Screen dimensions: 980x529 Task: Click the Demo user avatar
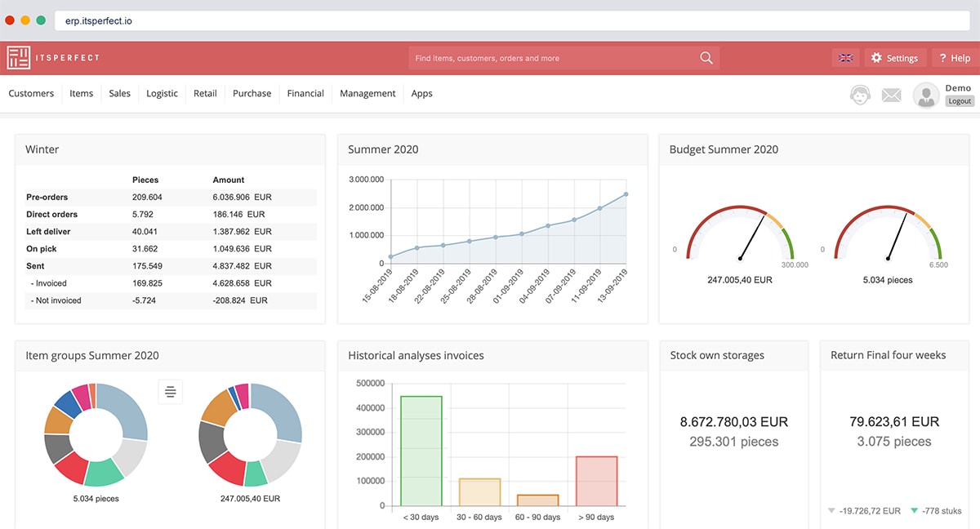(926, 96)
